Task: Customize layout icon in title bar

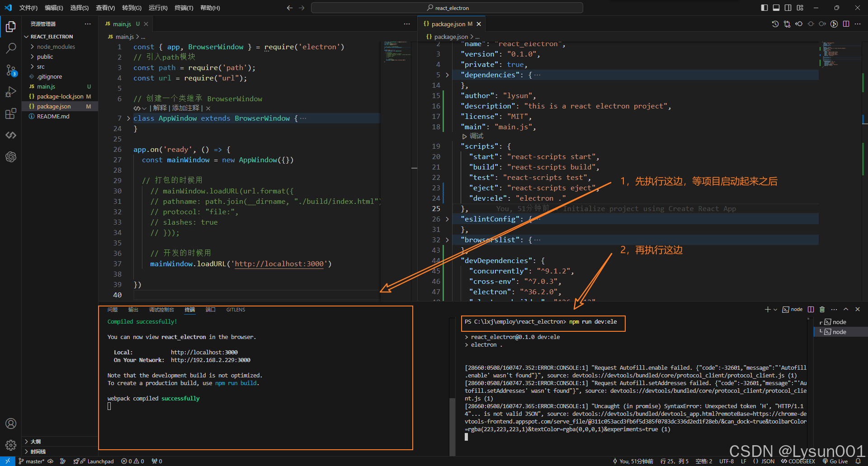Action: 800,8
